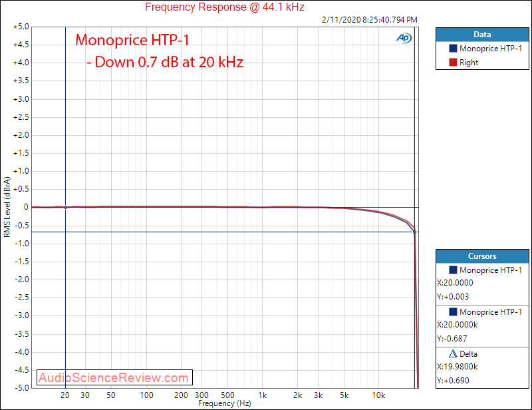Click the blue swatch in the second cursor entry
532x410 pixels.
[x=453, y=311]
